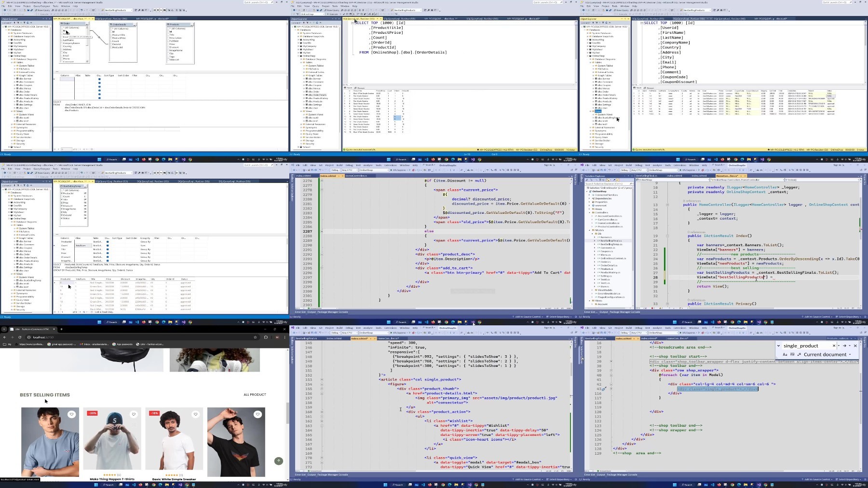Viewport: 868px width, 488px height.
Task: Click the Find Next arrow in the find box
Action: (844, 346)
